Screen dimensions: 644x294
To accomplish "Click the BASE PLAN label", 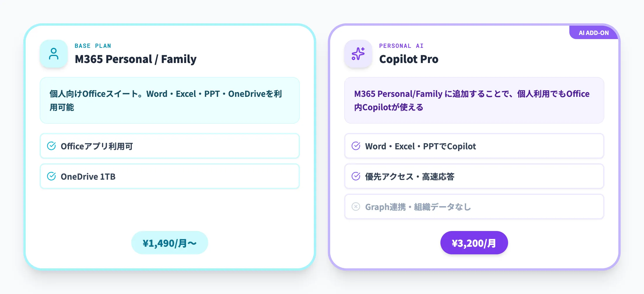I will (x=93, y=46).
